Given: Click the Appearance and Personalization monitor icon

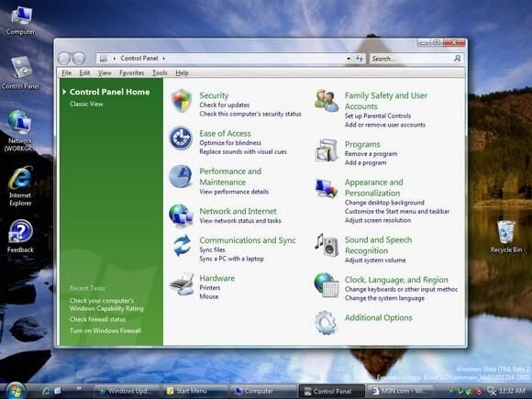Looking at the screenshot, I should coord(326,188).
